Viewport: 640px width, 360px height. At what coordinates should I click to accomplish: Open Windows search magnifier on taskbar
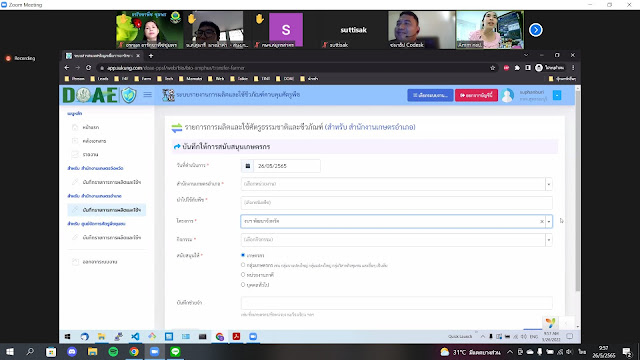pos(30,352)
